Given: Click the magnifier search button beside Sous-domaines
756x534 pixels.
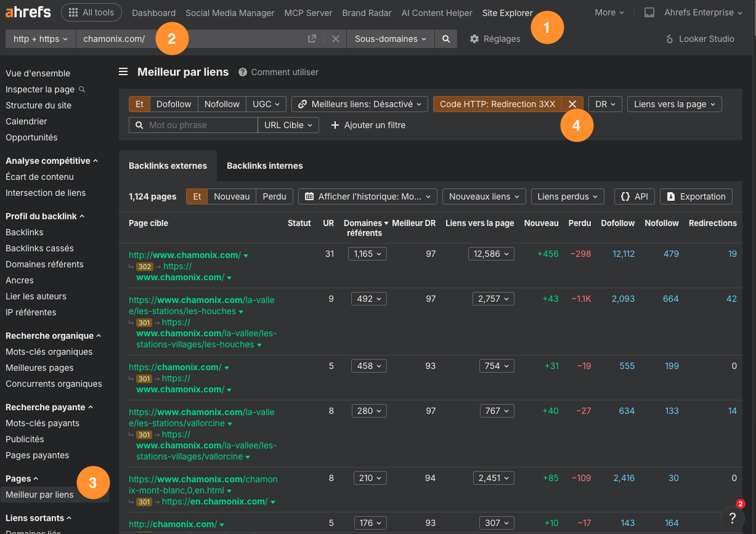Looking at the screenshot, I should pyautogui.click(x=446, y=39).
